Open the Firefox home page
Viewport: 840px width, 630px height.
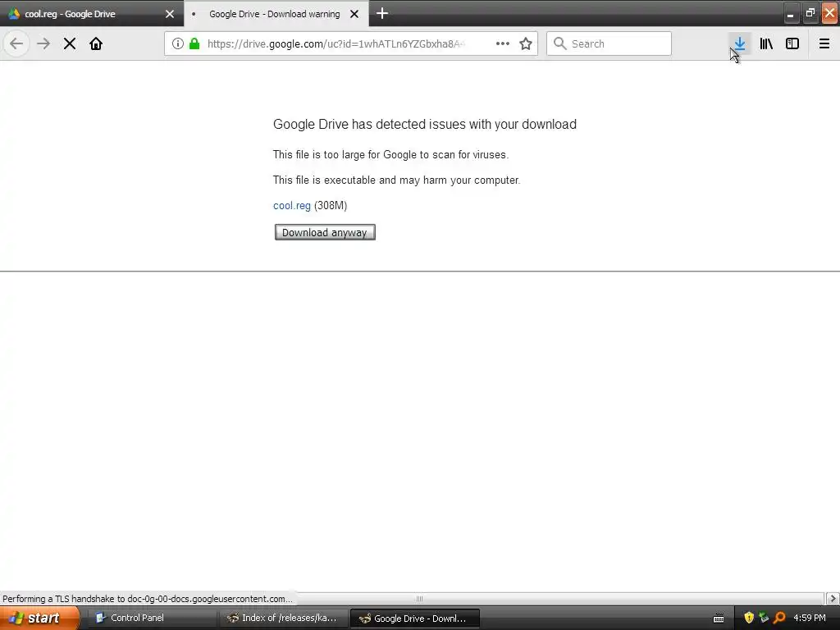tap(96, 43)
